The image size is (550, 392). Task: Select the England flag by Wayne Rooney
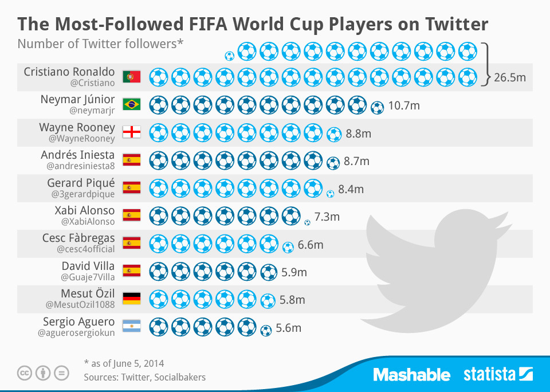(131, 132)
